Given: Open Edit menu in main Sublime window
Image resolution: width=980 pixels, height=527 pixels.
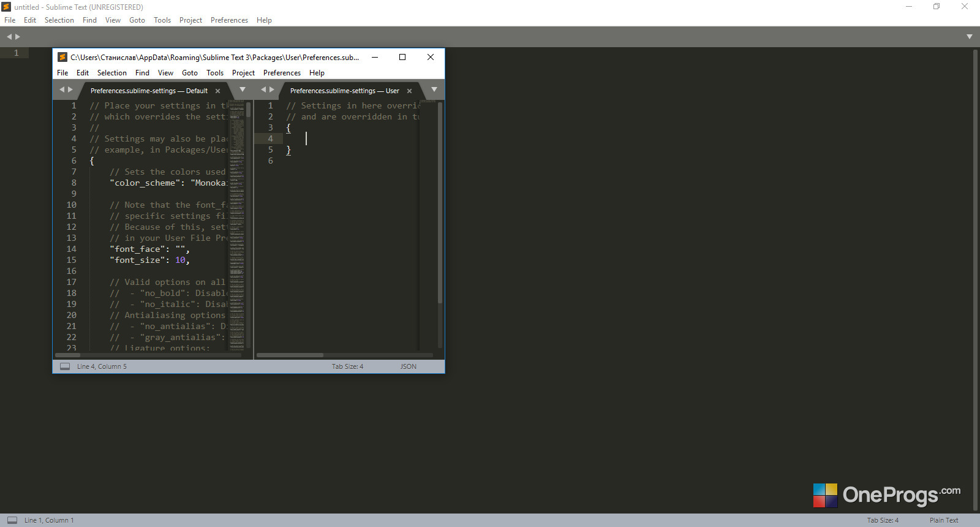Looking at the screenshot, I should pyautogui.click(x=30, y=20).
